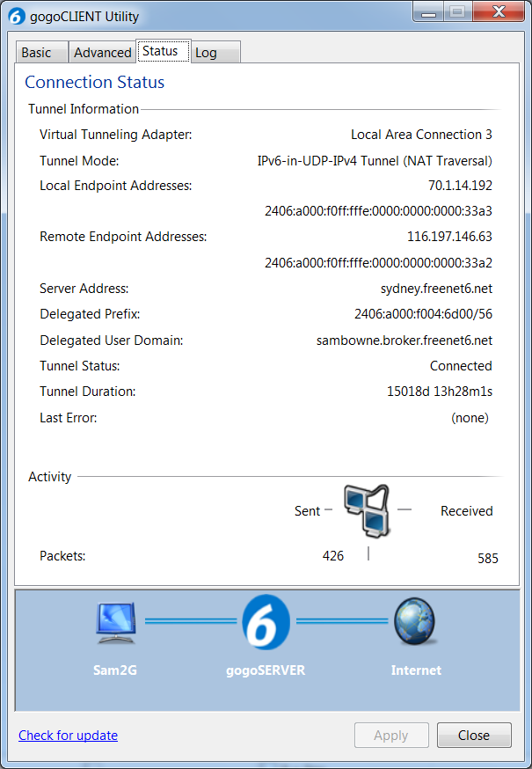Close window using title bar X
The height and width of the screenshot is (769, 532).
[x=499, y=11]
